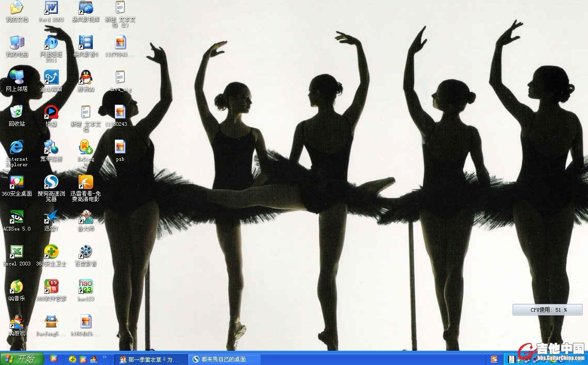Select the Internet Explorer desktop icon
The width and height of the screenshot is (588, 365).
[x=17, y=148]
